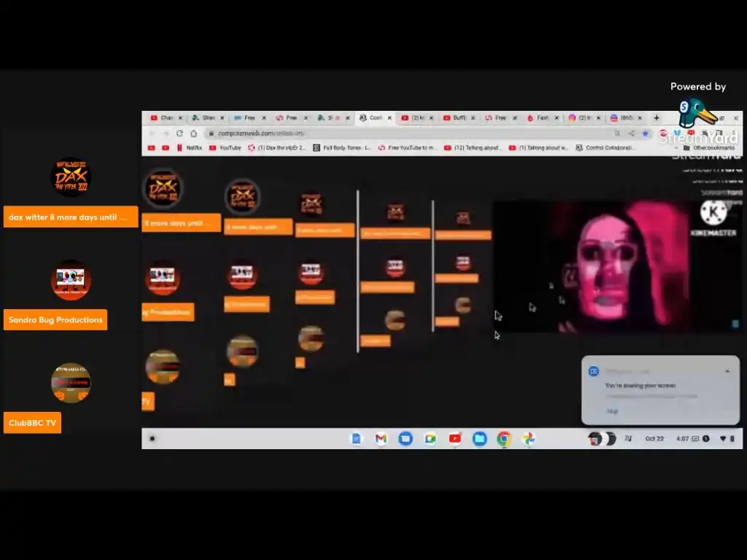Open Control Collaborati... bookmark
Viewport: 747px width, 560px height.
tap(605, 148)
